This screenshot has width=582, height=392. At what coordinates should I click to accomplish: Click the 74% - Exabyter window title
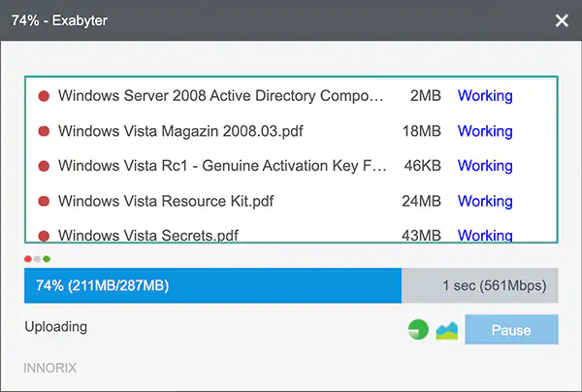59,20
